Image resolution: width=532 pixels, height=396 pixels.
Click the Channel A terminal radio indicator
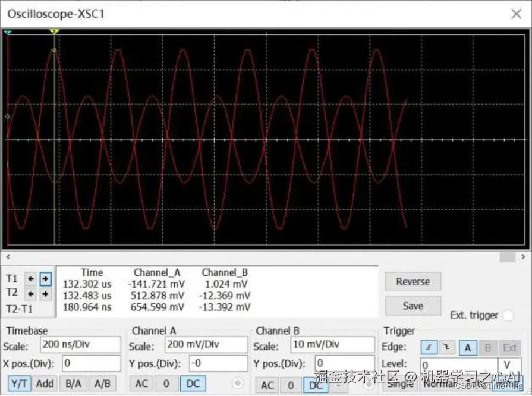(238, 384)
